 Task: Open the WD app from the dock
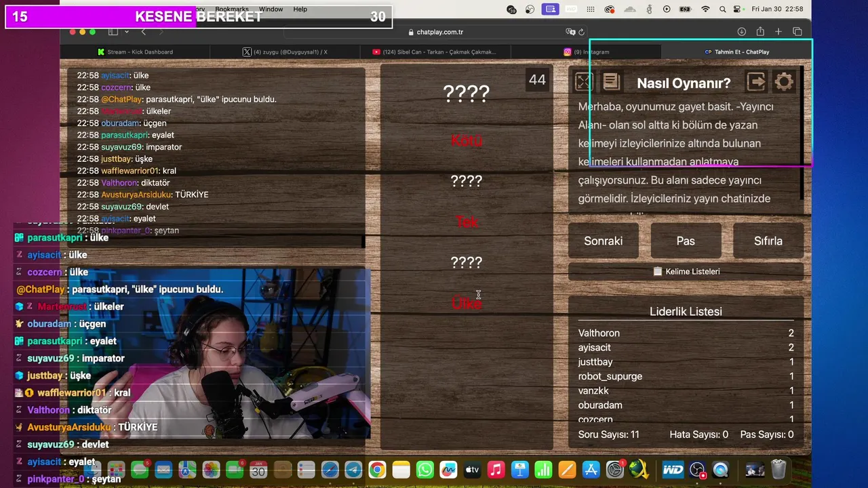click(673, 470)
